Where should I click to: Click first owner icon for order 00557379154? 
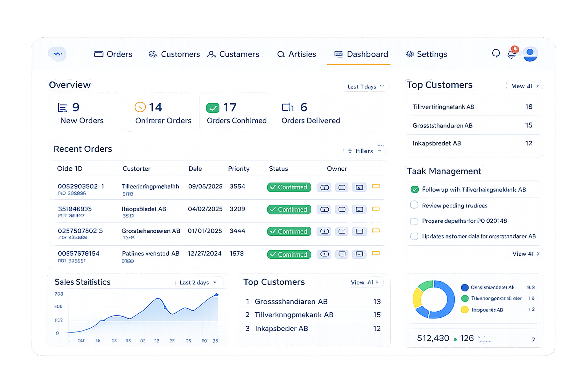pos(324,254)
